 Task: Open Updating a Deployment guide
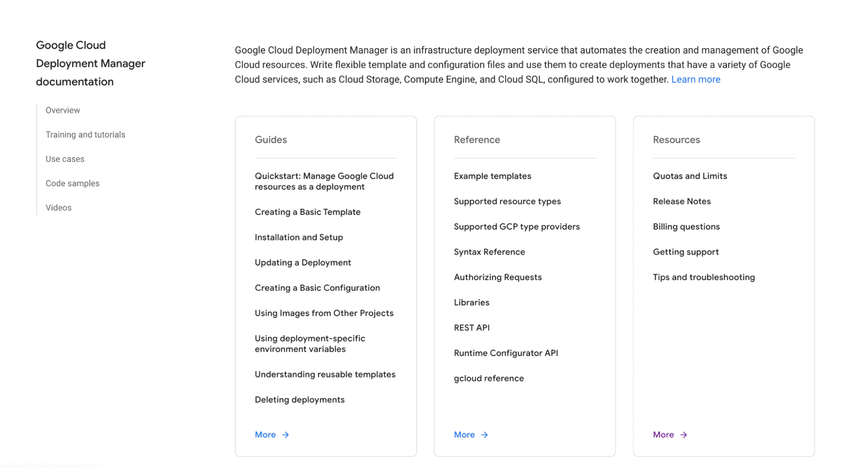click(x=303, y=262)
